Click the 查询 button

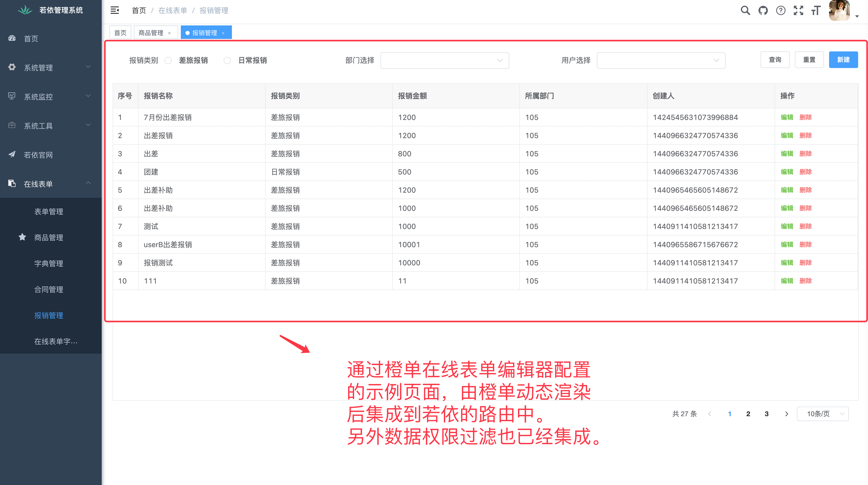775,60
